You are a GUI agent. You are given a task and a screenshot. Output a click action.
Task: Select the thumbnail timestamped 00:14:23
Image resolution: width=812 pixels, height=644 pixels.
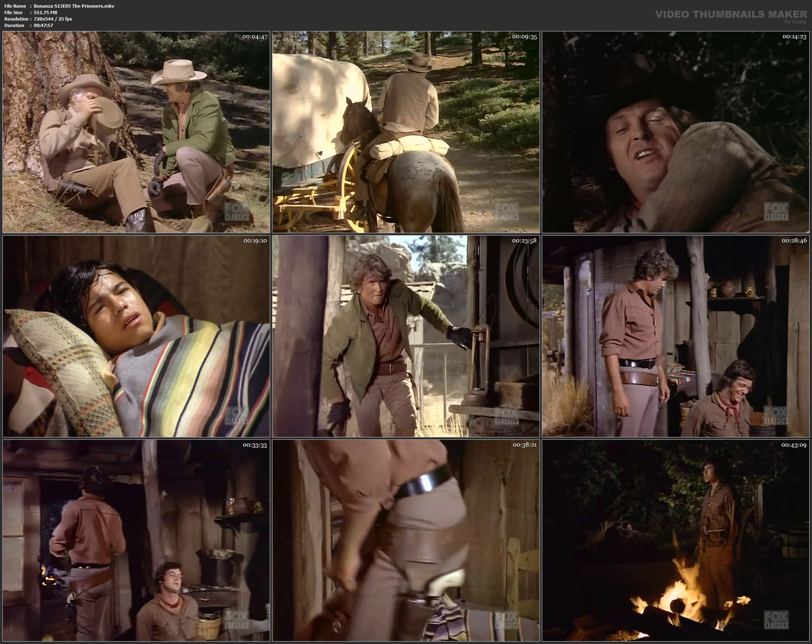676,132
